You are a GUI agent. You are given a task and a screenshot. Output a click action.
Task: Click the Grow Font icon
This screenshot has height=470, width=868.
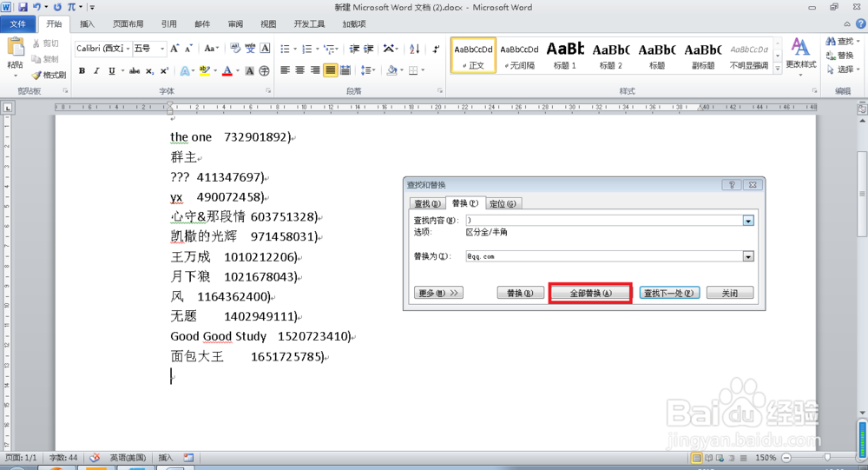(174, 49)
